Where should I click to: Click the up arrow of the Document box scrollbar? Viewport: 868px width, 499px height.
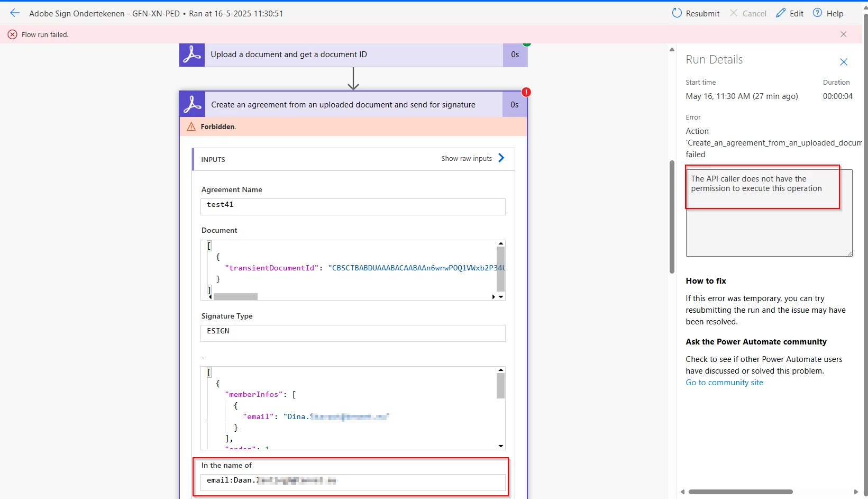(501, 243)
